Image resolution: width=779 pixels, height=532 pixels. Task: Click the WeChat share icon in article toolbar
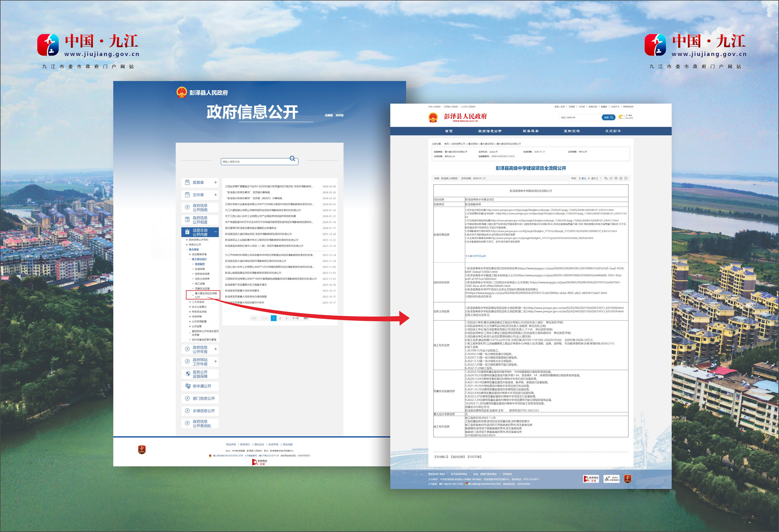[606, 178]
